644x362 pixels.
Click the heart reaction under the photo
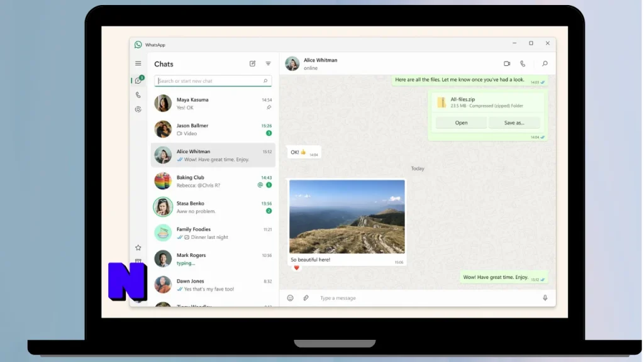[297, 268]
